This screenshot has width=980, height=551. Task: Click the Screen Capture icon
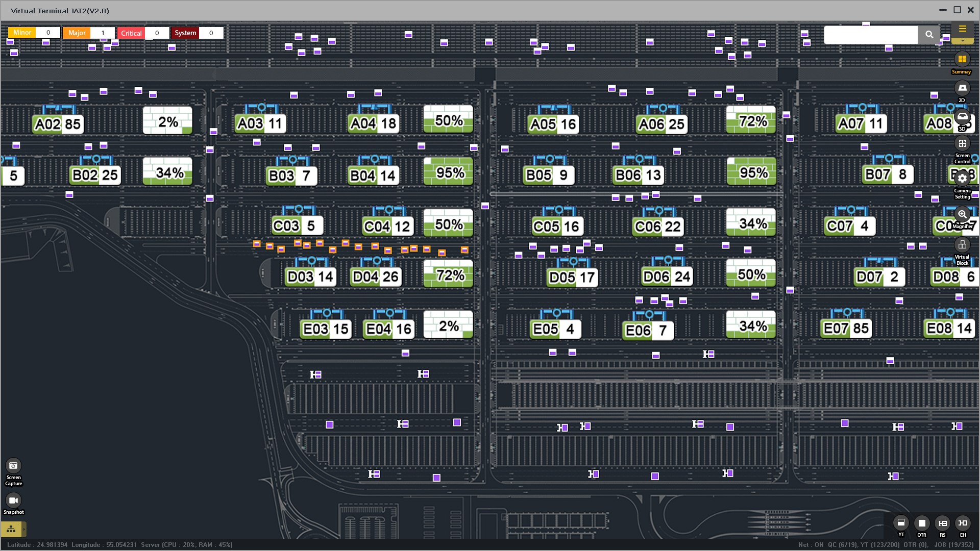tap(13, 465)
